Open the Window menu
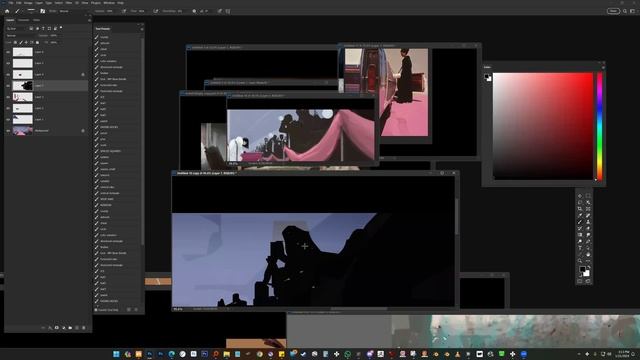640x360 pixels. point(109,2)
